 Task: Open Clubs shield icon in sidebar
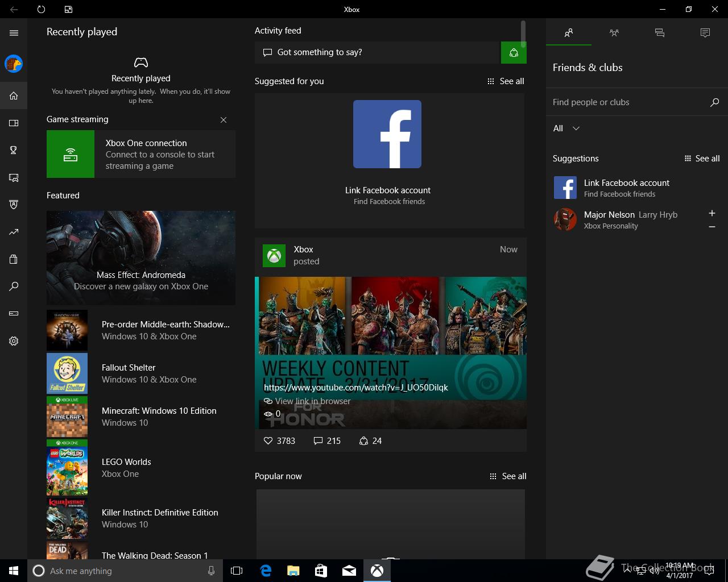(14, 205)
